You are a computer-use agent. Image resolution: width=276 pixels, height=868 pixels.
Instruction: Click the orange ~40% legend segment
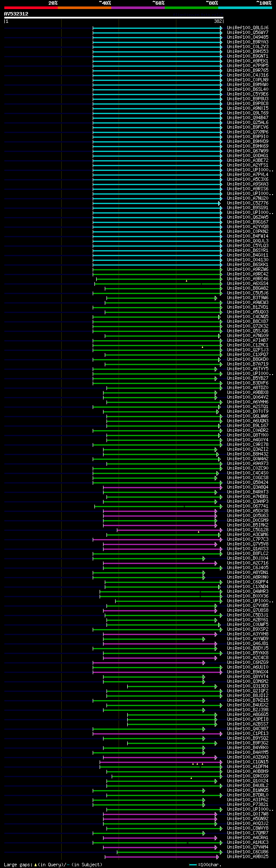pos(85,8)
